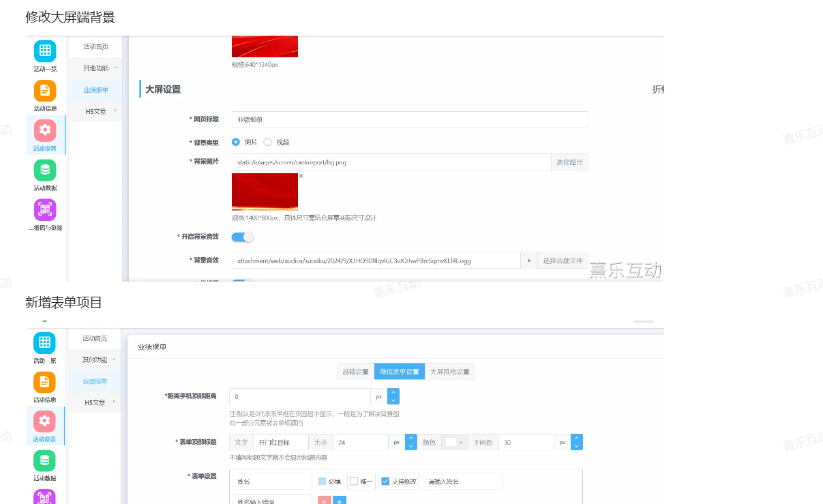Open 活动首页 in upper 修改大屏端背景 screenshot
Viewport: 823px width, 504px height.
point(95,46)
